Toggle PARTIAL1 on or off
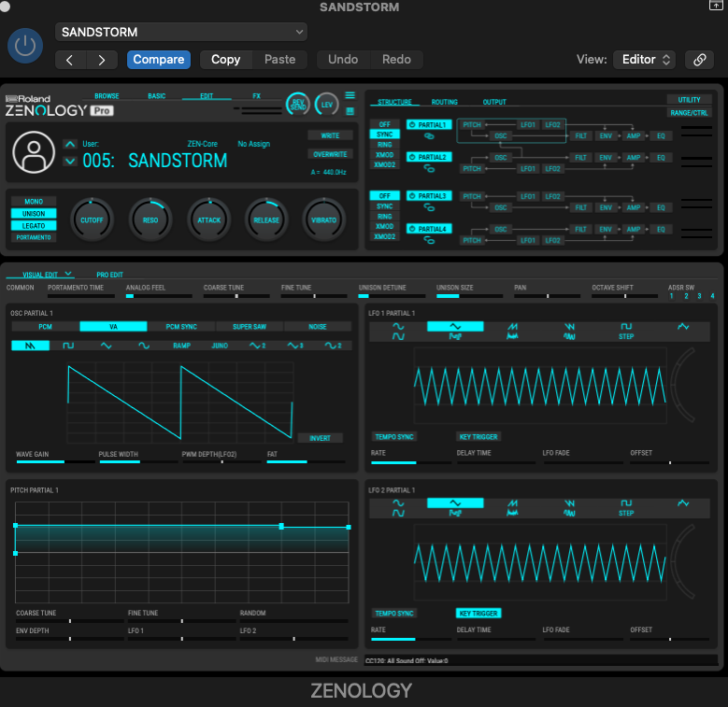728x707 pixels. click(x=429, y=125)
